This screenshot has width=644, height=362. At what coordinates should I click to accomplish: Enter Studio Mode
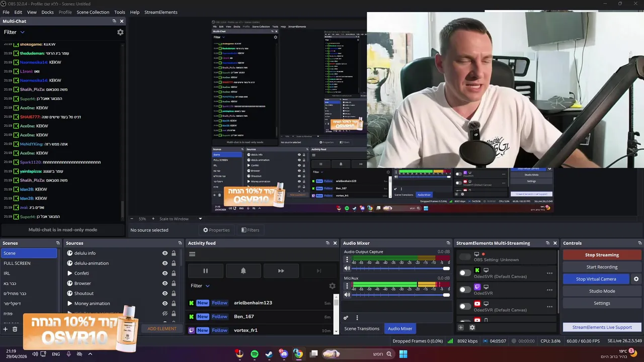(602, 291)
